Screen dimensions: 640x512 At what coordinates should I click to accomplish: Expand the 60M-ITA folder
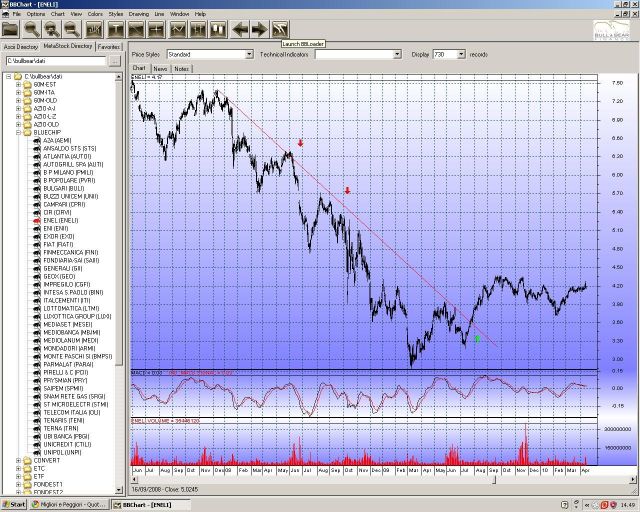(18, 93)
